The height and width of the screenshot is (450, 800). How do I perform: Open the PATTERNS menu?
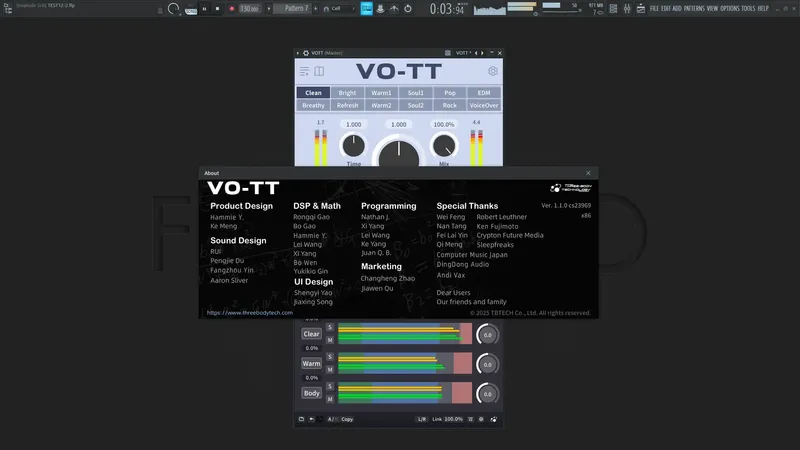coord(694,9)
